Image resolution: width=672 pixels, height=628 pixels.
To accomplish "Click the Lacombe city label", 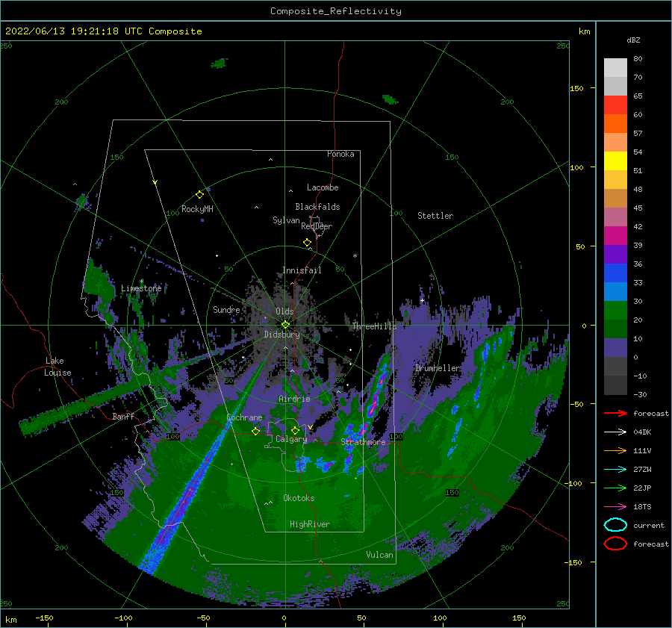I will coord(323,187).
